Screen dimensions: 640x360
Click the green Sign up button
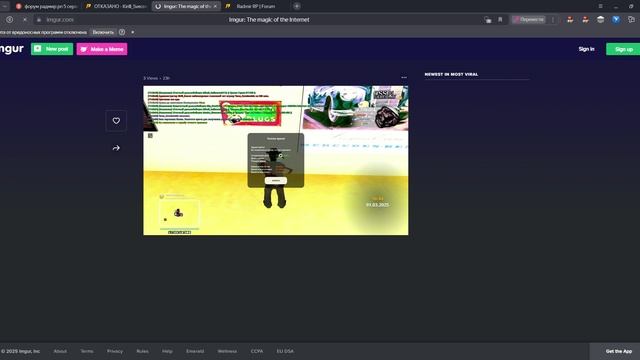point(623,49)
